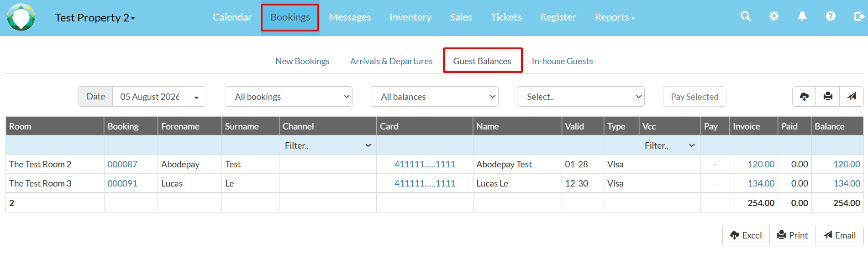
Task: Open the Calendar menu item
Action: (x=232, y=17)
